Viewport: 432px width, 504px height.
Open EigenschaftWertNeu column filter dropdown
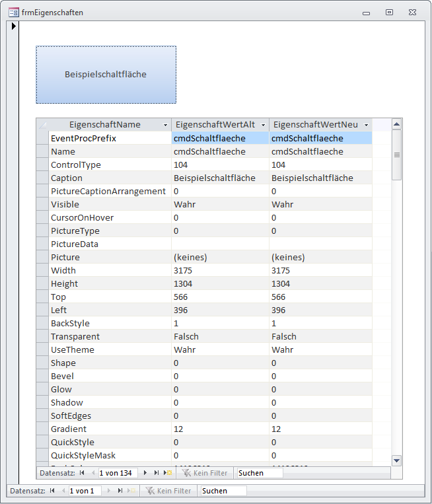click(x=365, y=125)
